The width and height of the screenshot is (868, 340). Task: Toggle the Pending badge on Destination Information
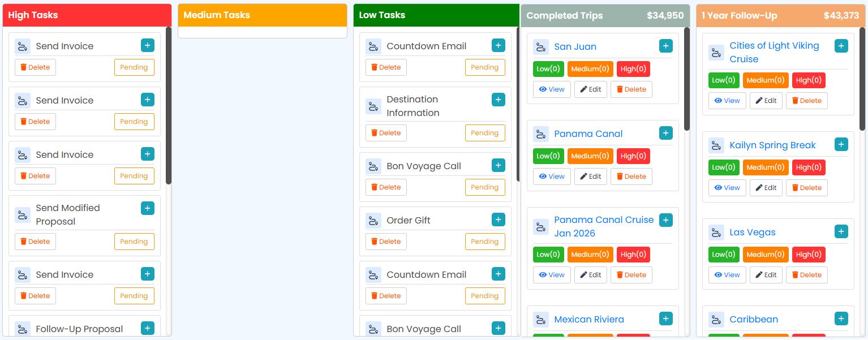tap(485, 132)
